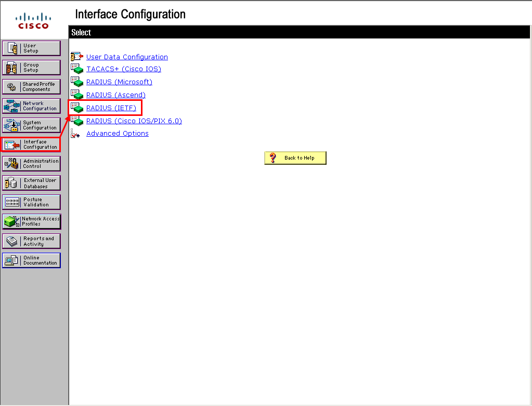
Task: Click the icon beside RADIUS (IETF)
Action: 77,108
